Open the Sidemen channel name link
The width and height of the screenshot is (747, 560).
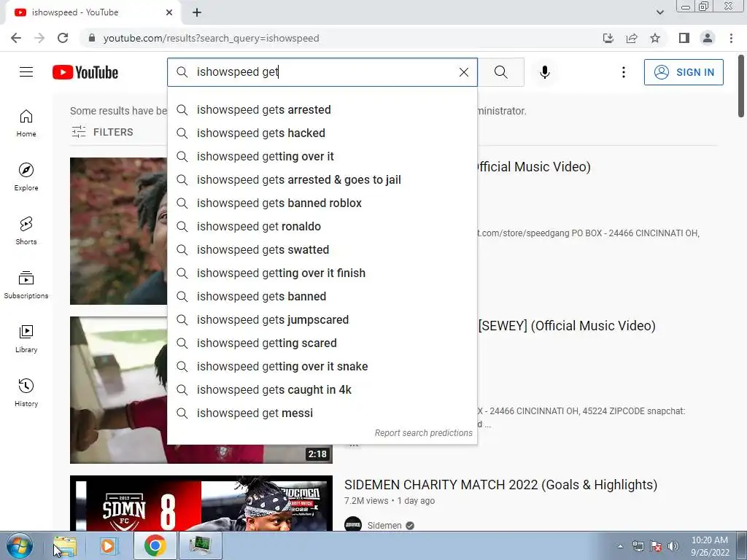(384, 526)
